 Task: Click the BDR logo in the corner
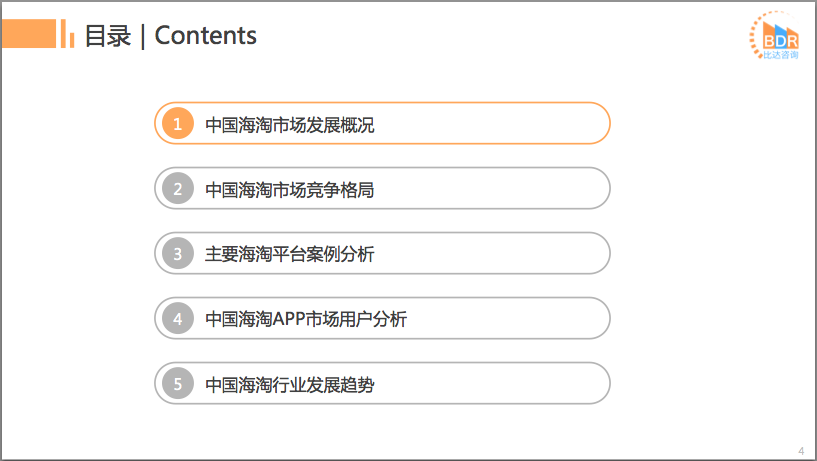[x=774, y=37]
